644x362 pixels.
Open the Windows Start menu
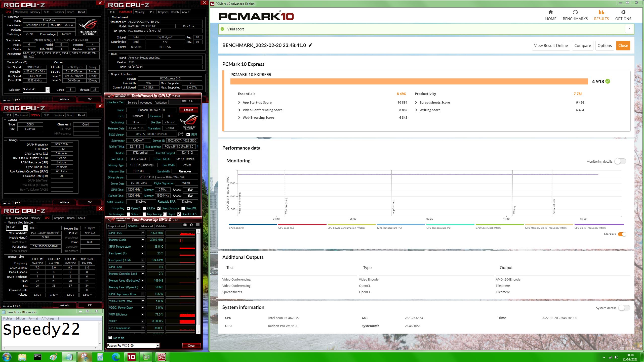pyautogui.click(x=7, y=357)
